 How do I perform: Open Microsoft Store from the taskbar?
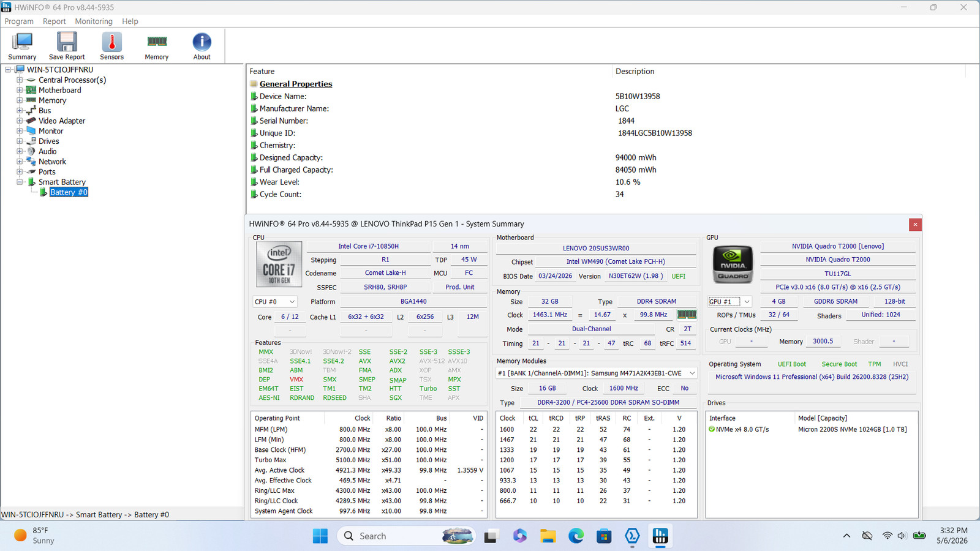[604, 536]
